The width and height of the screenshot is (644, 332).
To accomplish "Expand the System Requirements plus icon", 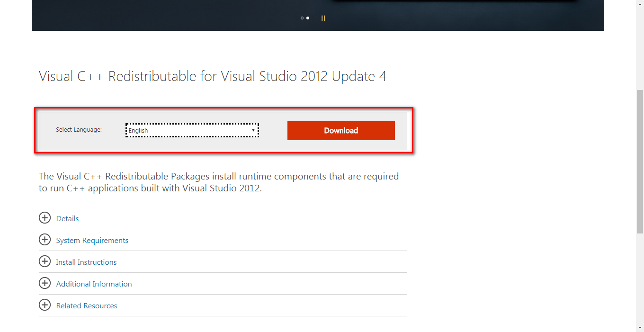I will [45, 240].
